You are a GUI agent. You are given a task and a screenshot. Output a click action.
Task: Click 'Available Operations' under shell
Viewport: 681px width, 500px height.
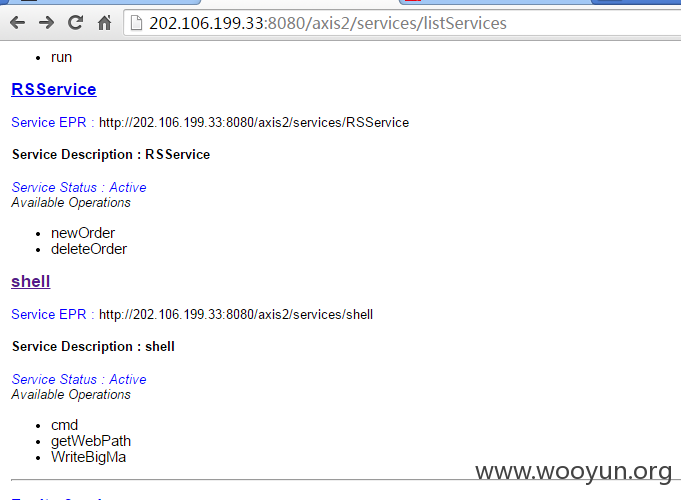coord(71,394)
